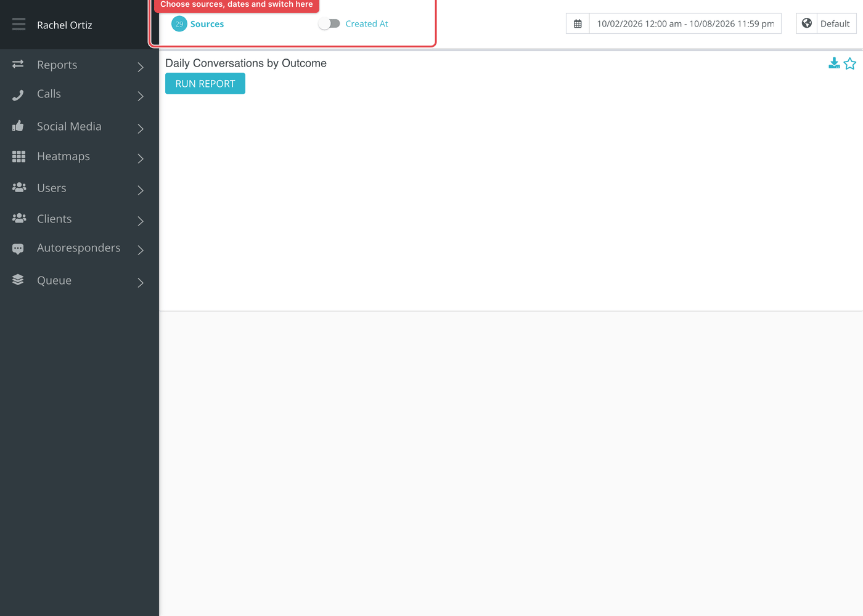Viewport: 863px width, 616px height.
Task: Favorite report with the star icon
Action: tap(850, 63)
